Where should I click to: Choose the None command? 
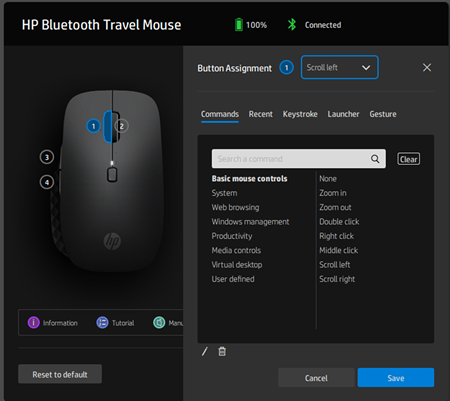pos(328,179)
